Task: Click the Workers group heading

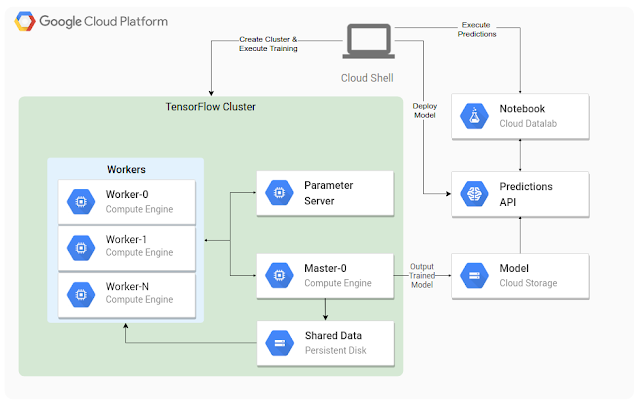Action: pyautogui.click(x=126, y=169)
